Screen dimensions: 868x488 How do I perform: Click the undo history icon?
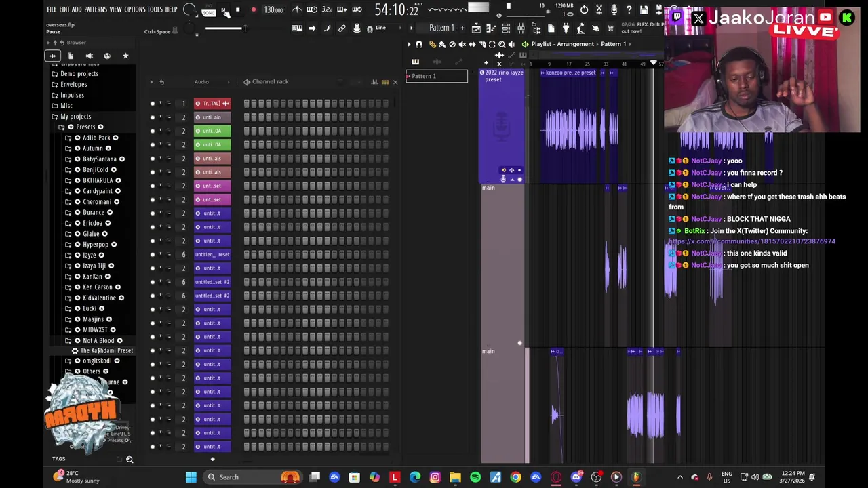pos(584,10)
